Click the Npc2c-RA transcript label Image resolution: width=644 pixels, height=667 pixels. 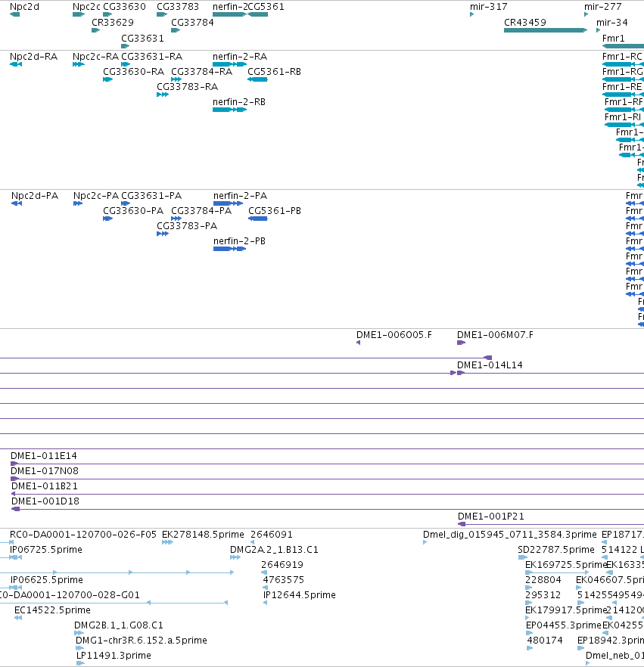(96, 57)
